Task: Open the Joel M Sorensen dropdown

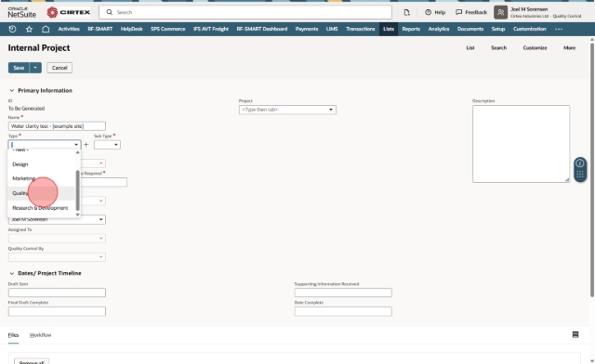Action: pos(57,219)
